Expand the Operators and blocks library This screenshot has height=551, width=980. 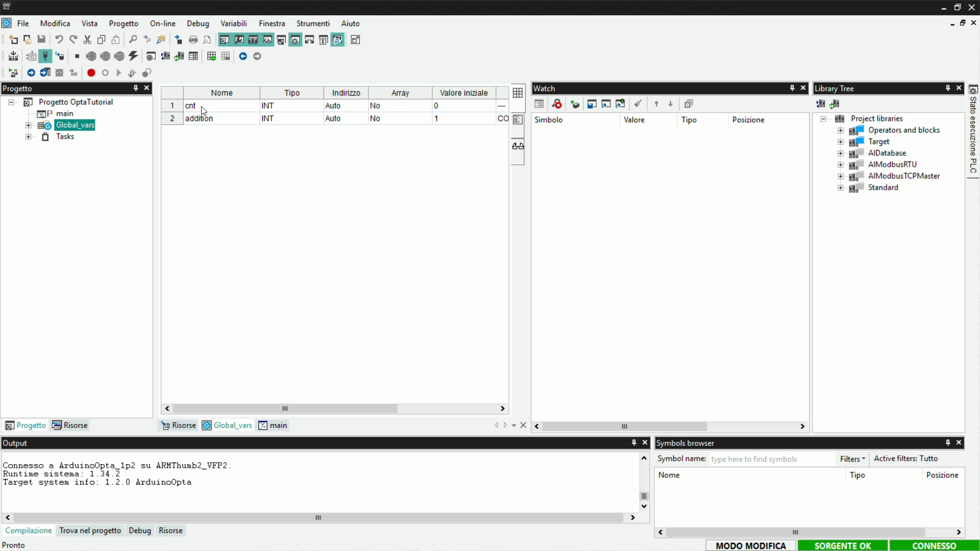click(840, 130)
